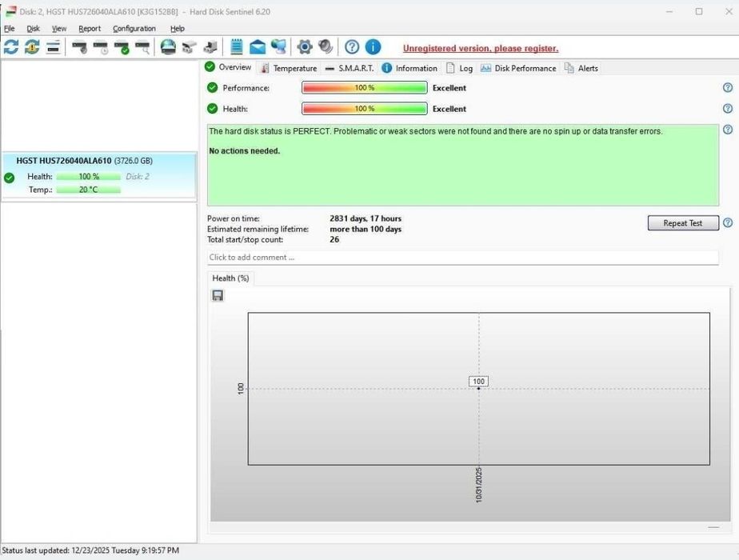Click the globe-over-disk toolbar icon

pyautogui.click(x=168, y=47)
